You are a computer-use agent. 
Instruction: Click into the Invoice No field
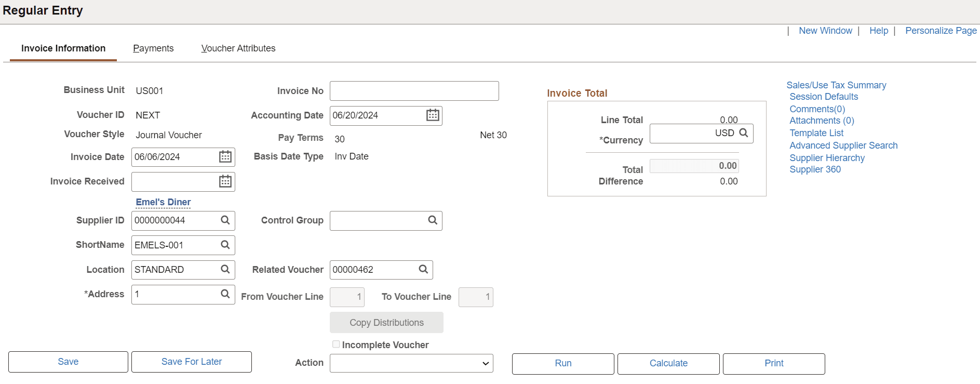414,91
